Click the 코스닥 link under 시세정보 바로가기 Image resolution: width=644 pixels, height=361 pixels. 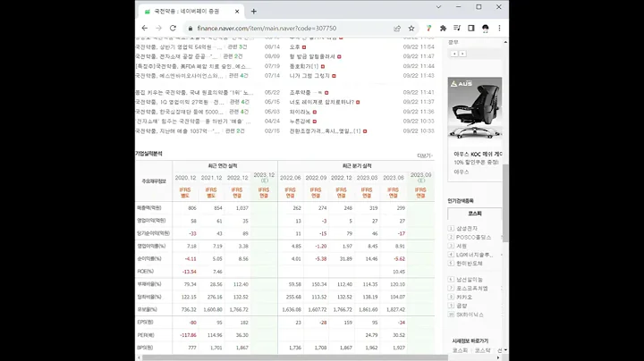tap(483, 350)
